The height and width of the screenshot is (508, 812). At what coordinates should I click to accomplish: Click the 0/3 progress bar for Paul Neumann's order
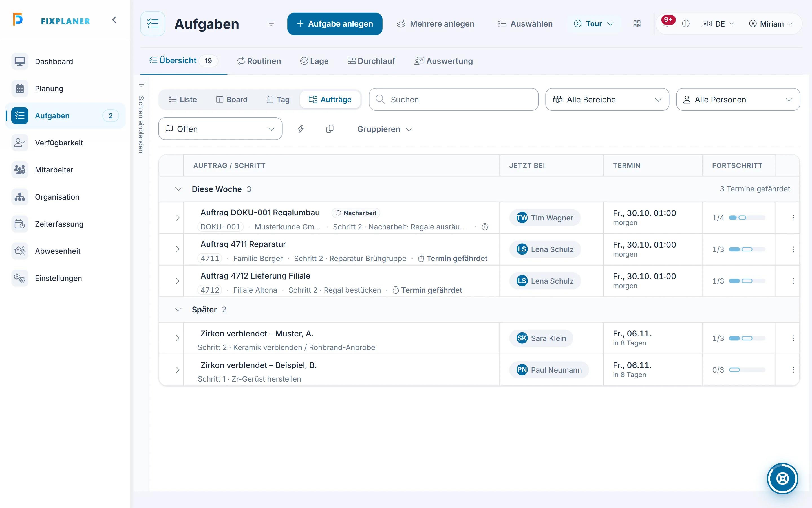tap(747, 370)
